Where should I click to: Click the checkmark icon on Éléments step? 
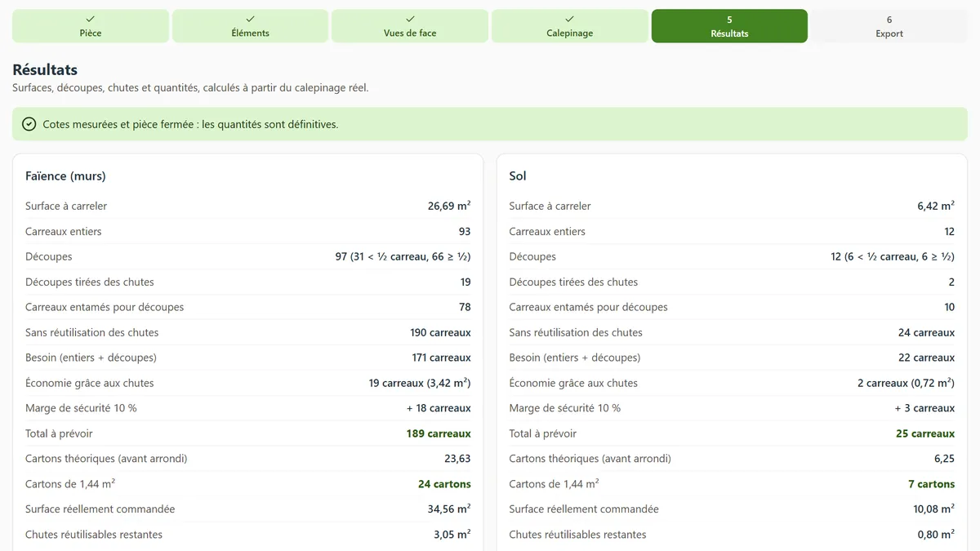[x=250, y=19]
